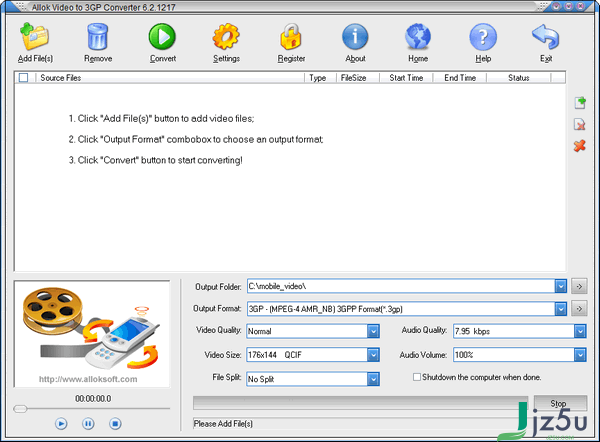Click the FileSize column header
This screenshot has height=442, width=600.
[358, 78]
